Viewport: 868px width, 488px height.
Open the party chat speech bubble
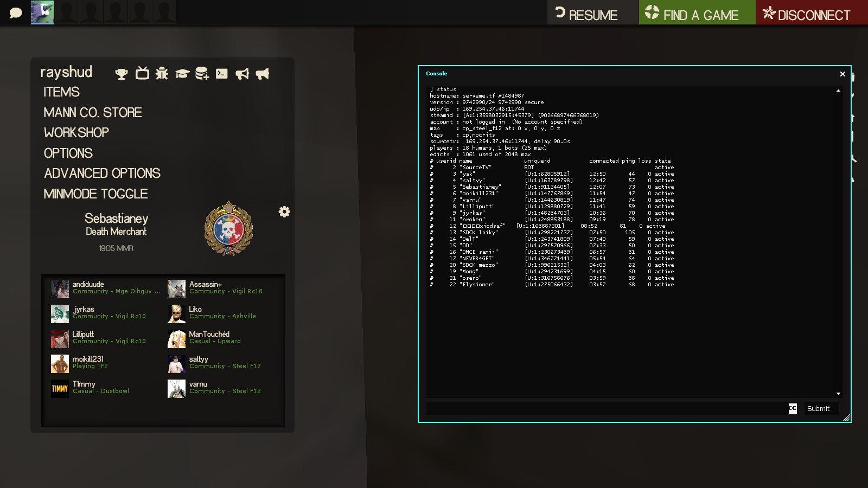(x=16, y=12)
